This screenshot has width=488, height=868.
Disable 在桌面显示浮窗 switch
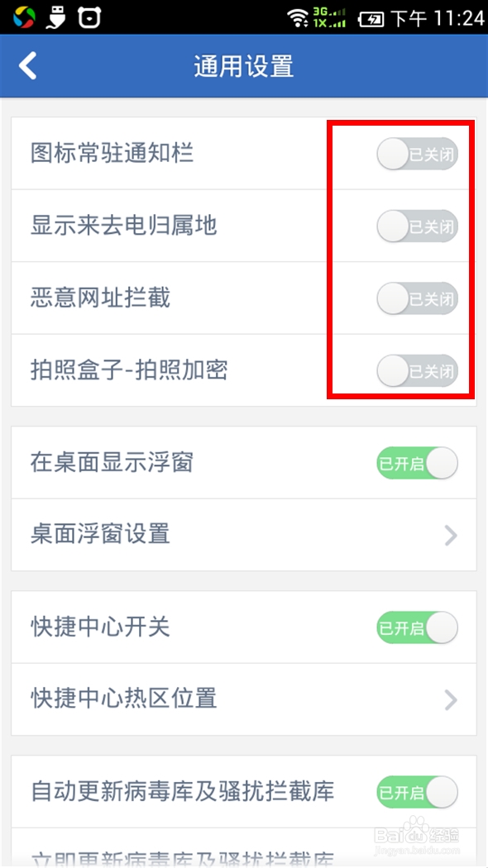click(418, 463)
